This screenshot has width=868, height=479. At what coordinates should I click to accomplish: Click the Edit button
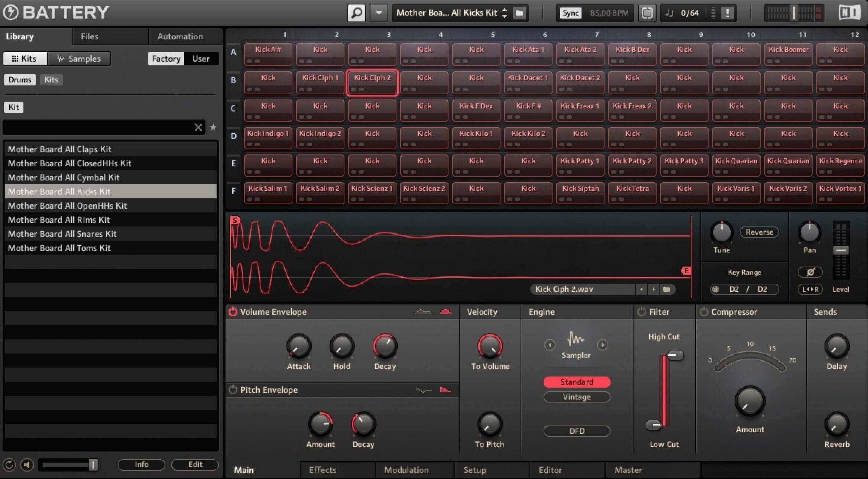pos(195,465)
